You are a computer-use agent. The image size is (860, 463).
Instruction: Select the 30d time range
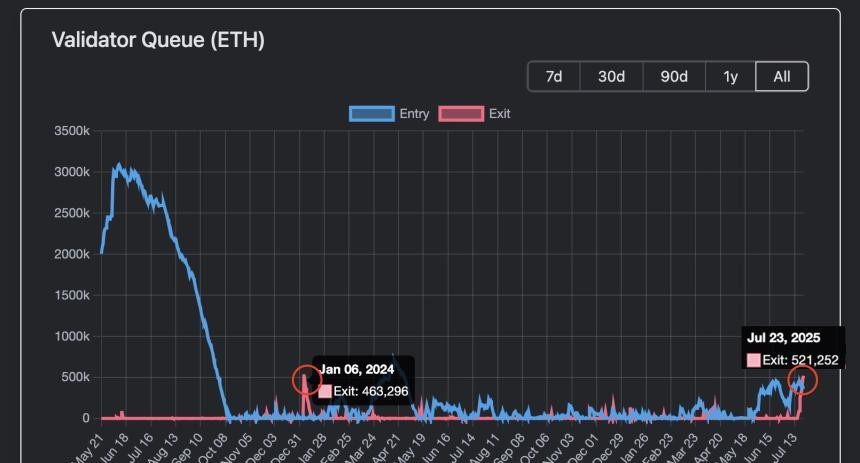[x=611, y=76]
